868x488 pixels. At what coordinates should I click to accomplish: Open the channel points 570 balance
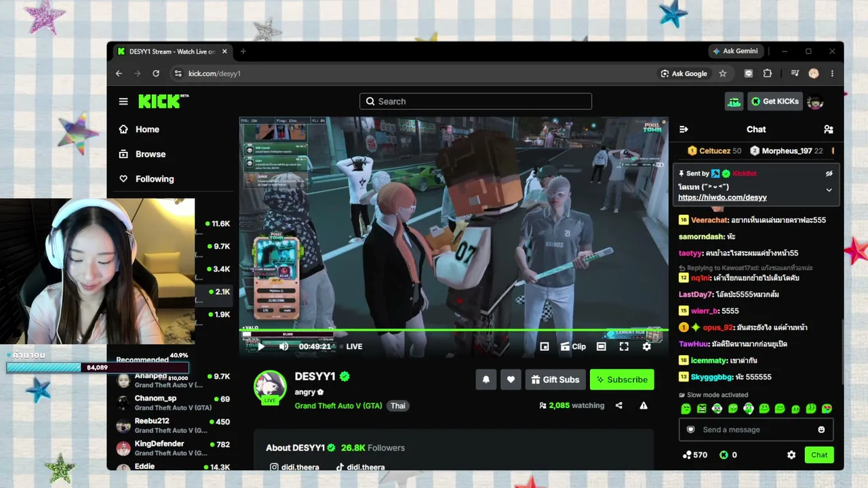(694, 455)
